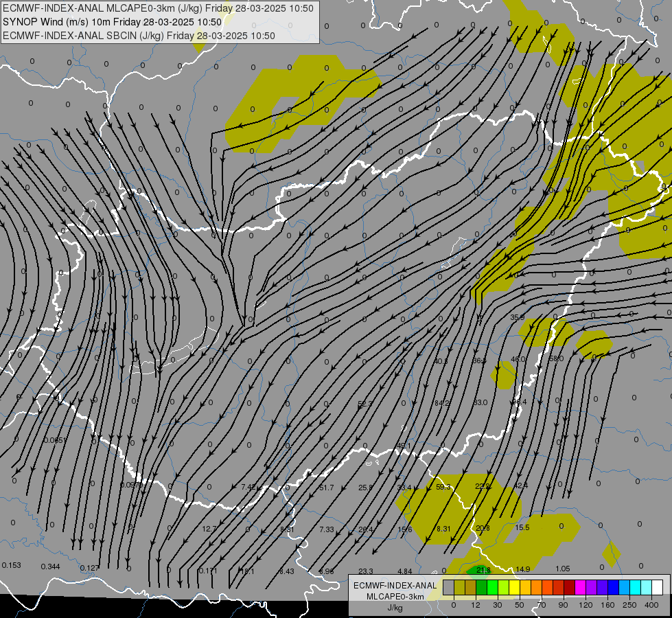672x618 pixels.
Task: Select the map value 0.153
Action: click(x=11, y=565)
